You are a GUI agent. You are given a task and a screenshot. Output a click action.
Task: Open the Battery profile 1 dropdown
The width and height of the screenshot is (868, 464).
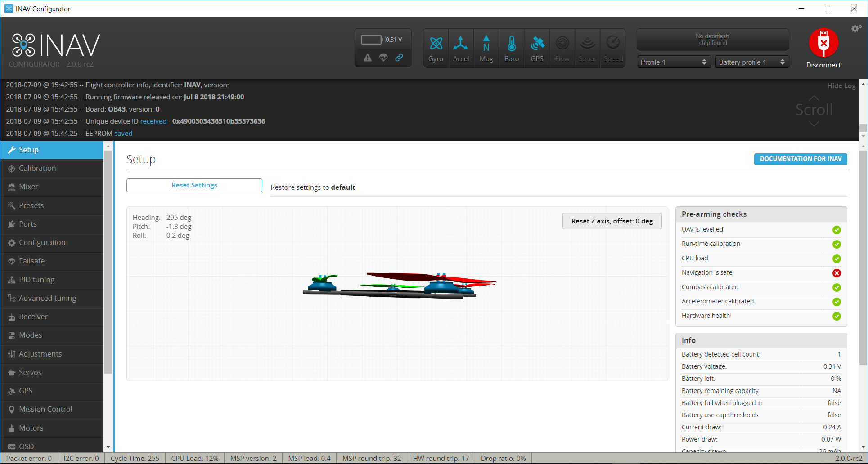[751, 62]
